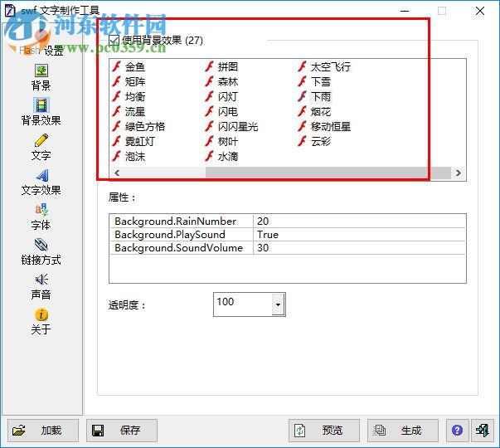The image size is (500, 448).
Task: Select the 水滴 background effect
Action: coord(221,156)
